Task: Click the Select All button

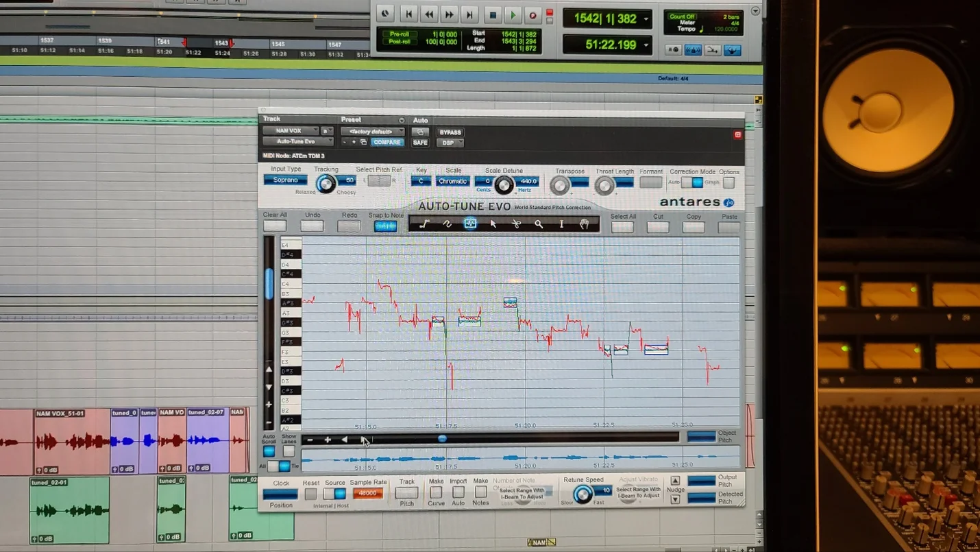Action: pyautogui.click(x=622, y=227)
